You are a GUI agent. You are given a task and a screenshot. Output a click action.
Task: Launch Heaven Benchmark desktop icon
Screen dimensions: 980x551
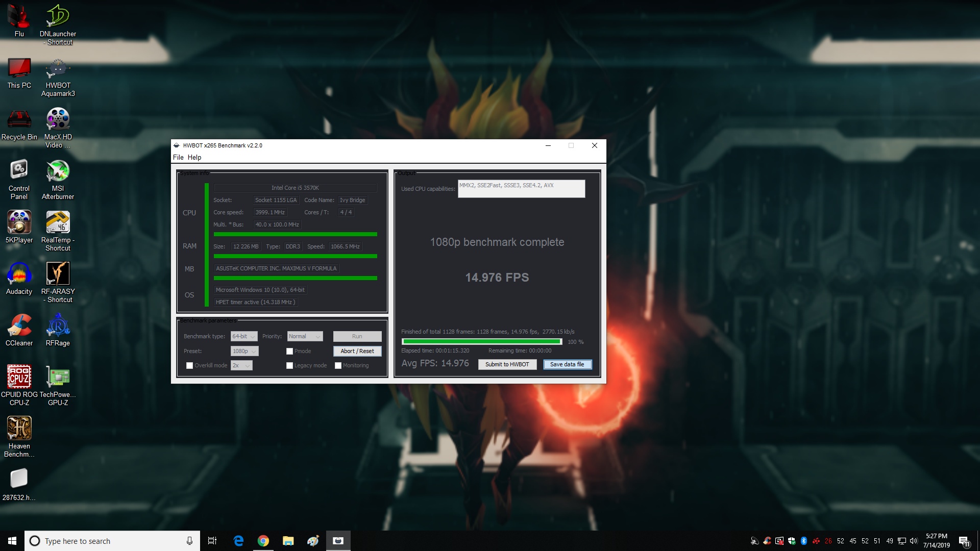click(x=19, y=437)
